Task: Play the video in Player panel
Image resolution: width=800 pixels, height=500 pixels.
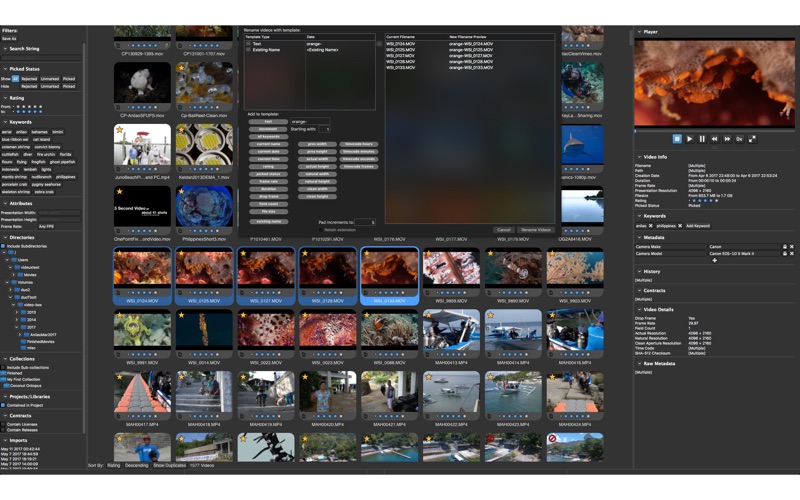Action: tap(689, 139)
